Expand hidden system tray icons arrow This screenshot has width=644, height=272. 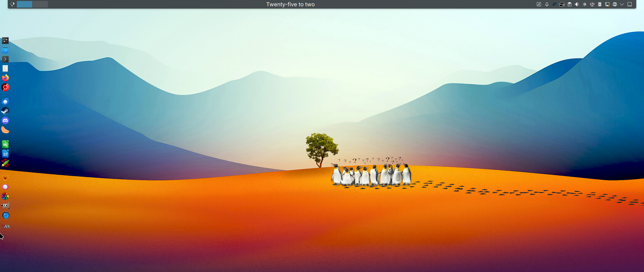point(622,4)
